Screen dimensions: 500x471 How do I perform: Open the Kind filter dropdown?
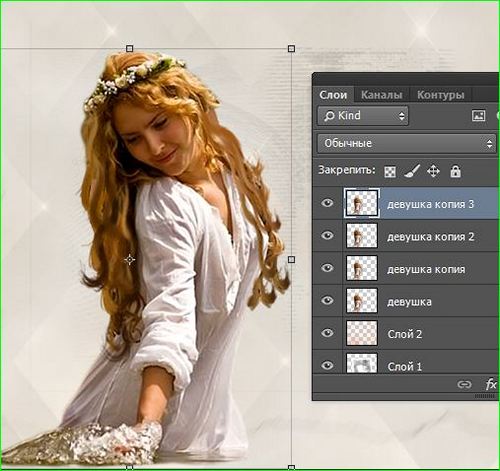tap(363, 116)
